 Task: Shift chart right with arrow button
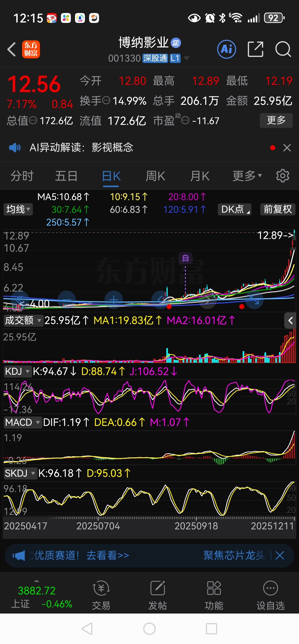pos(208,300)
